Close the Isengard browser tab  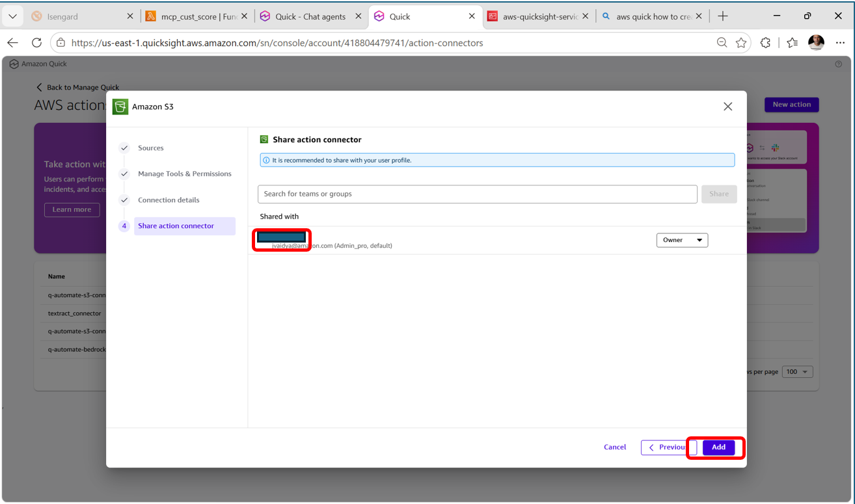tap(130, 16)
